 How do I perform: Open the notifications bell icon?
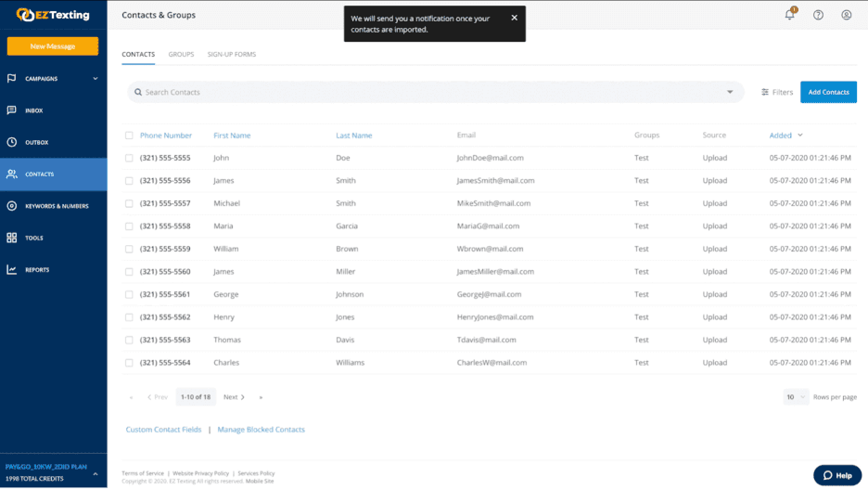click(x=790, y=15)
